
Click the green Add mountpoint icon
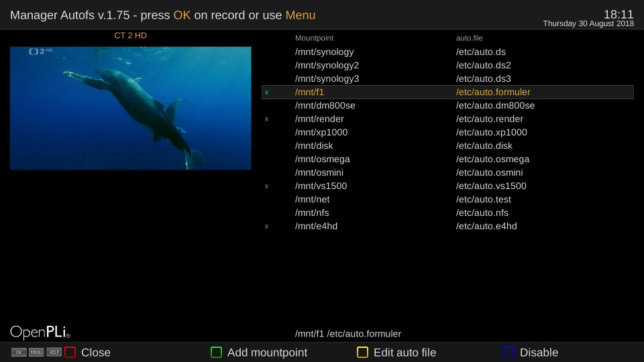pos(216,352)
